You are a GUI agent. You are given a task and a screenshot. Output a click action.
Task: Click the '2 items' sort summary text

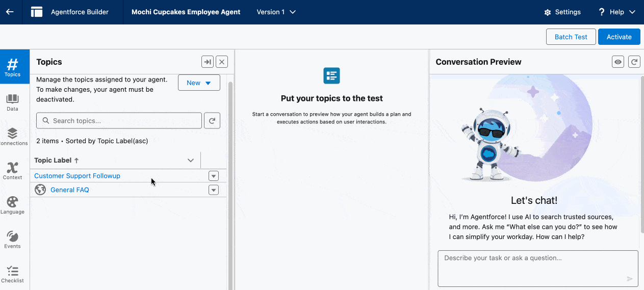92,141
